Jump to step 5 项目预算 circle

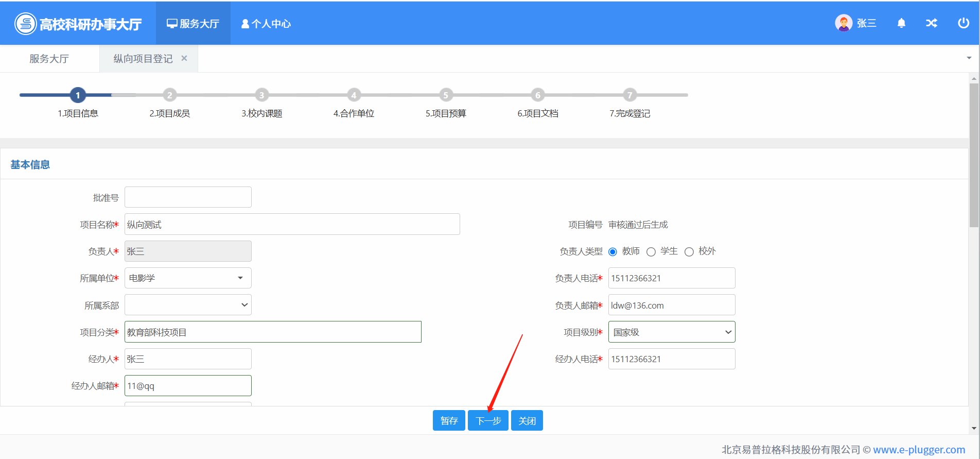click(x=446, y=95)
